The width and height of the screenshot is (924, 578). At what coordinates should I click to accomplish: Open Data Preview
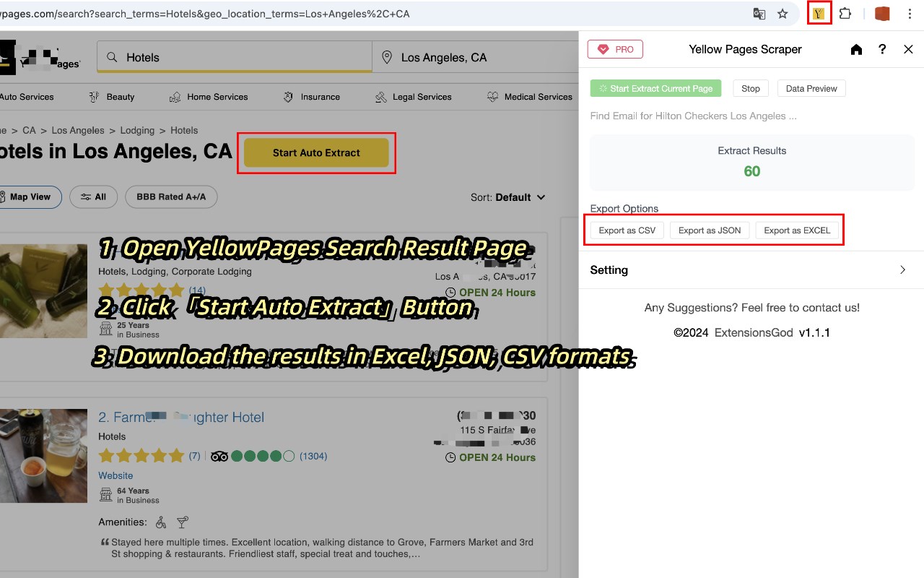(811, 88)
